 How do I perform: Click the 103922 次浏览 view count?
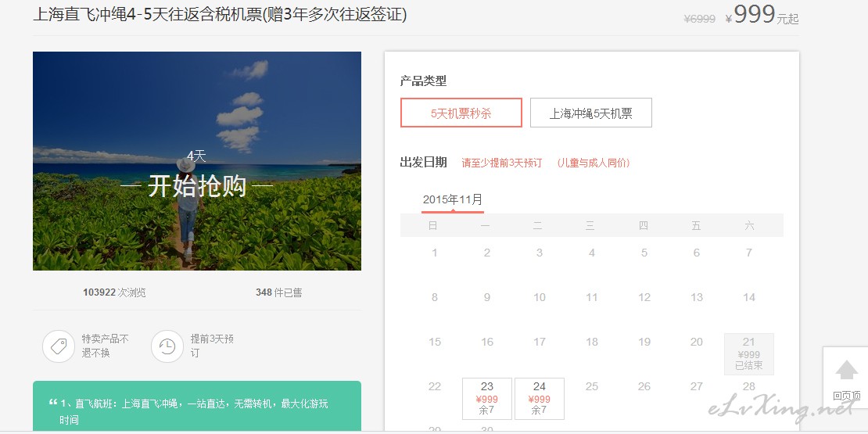click(x=115, y=292)
